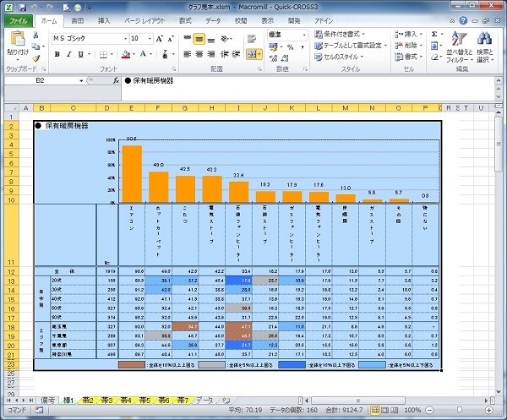Image resolution: width=507 pixels, height=420 pixels.
Task: Click the Paste (貼り付け) icon
Action: [18, 42]
